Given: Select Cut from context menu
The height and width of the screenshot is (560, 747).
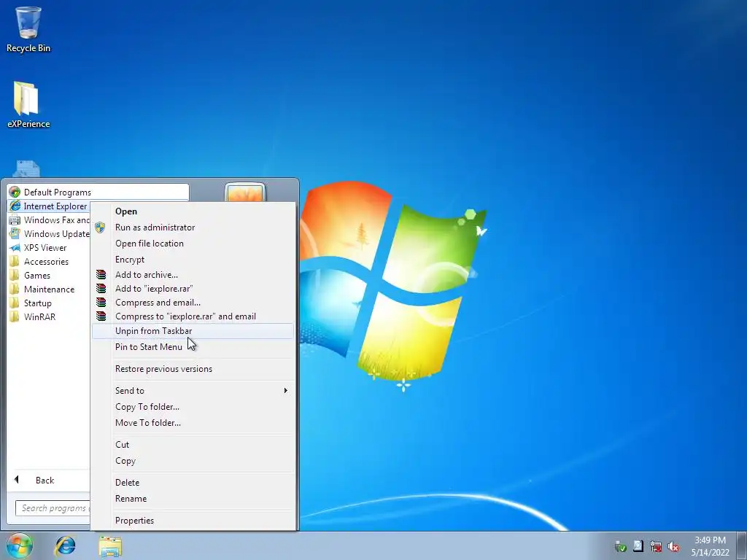Looking at the screenshot, I should (x=193, y=445).
